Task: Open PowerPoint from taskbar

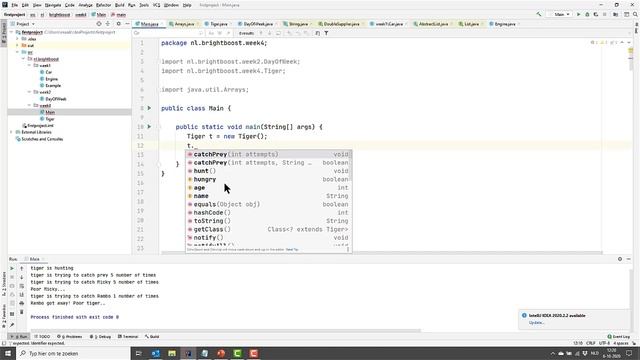Action: click(x=221, y=353)
